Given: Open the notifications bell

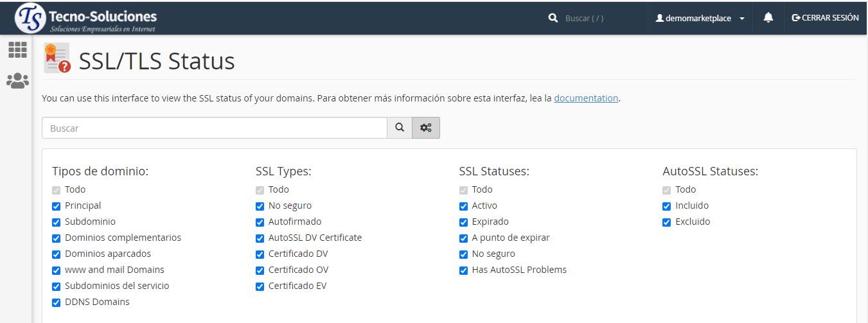Looking at the screenshot, I should pos(768,18).
